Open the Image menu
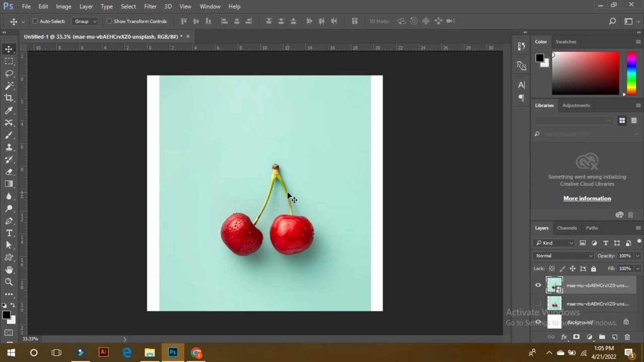Image resolution: width=644 pixels, height=362 pixels. pyautogui.click(x=63, y=7)
